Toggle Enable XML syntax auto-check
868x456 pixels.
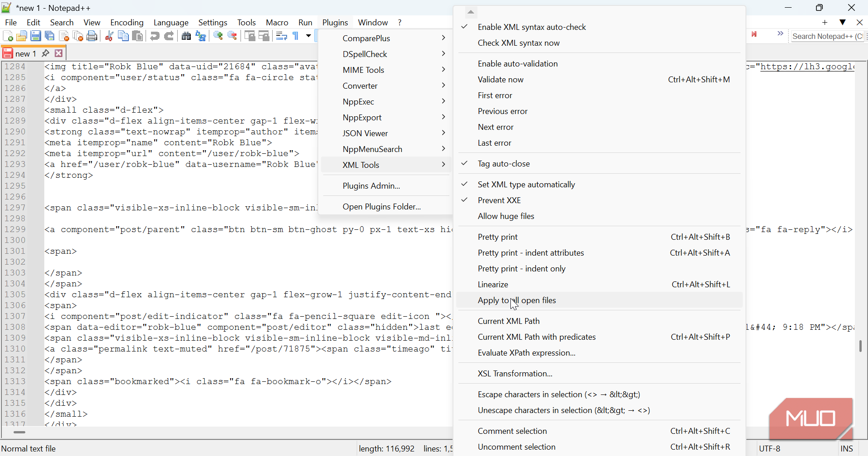(x=599, y=27)
